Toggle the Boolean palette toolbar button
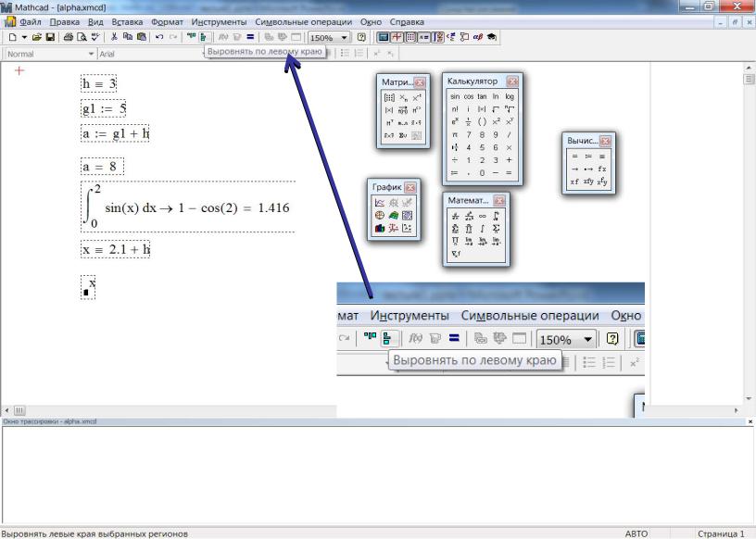This screenshot has width=756, height=539. point(451,37)
